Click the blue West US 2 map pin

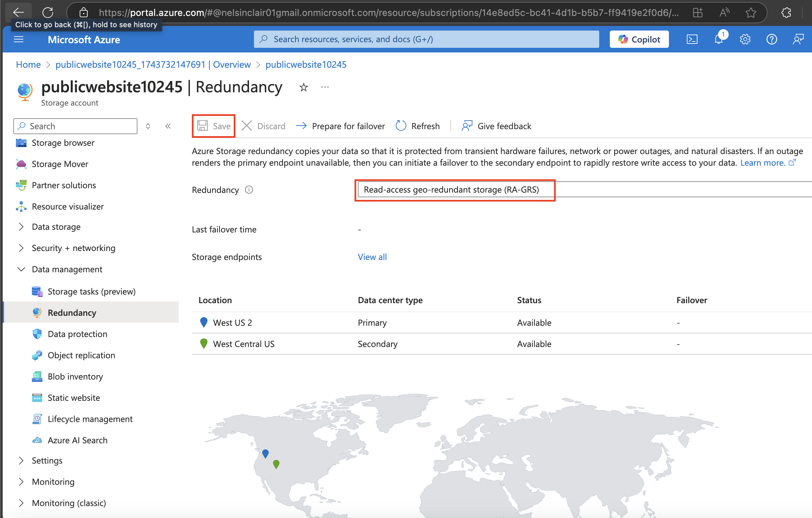point(265,454)
